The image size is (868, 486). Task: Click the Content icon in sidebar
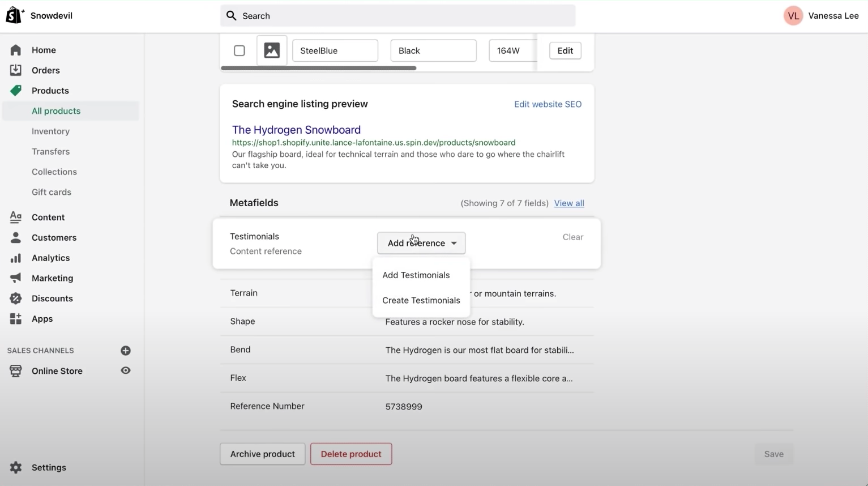tap(16, 217)
